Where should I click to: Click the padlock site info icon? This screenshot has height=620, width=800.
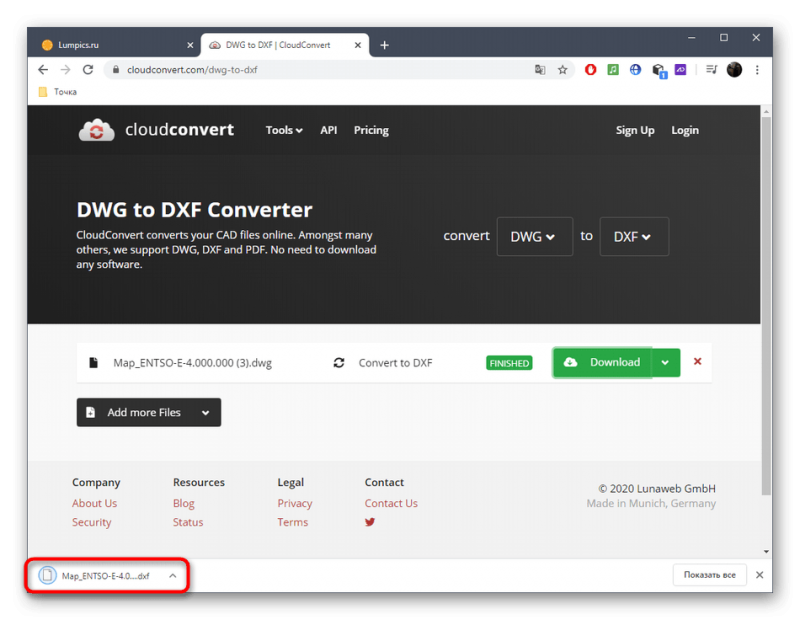click(116, 69)
